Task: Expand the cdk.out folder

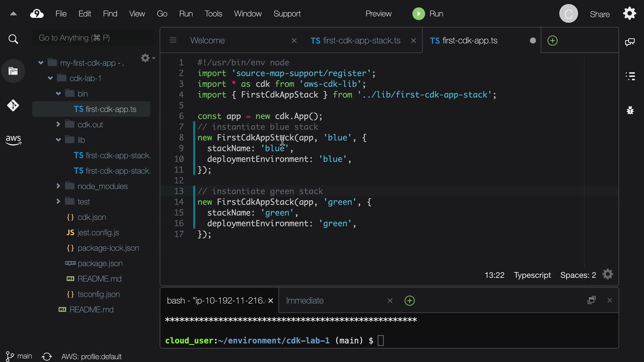Action: (x=58, y=124)
